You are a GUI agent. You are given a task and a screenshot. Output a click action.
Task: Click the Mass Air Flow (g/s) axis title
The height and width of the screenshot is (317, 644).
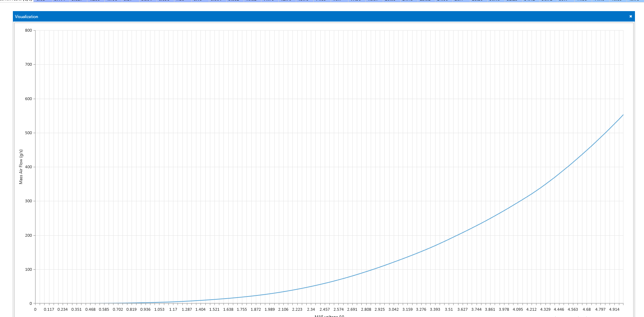[21, 167]
